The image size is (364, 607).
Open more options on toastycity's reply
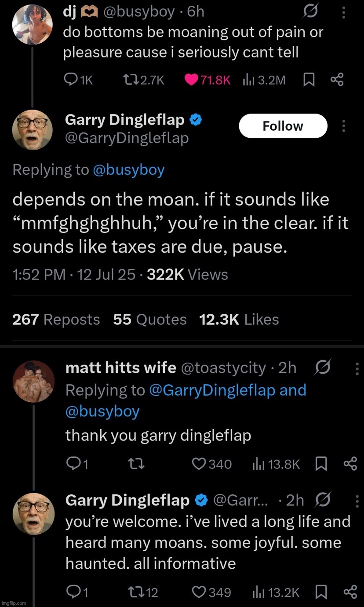tap(357, 369)
